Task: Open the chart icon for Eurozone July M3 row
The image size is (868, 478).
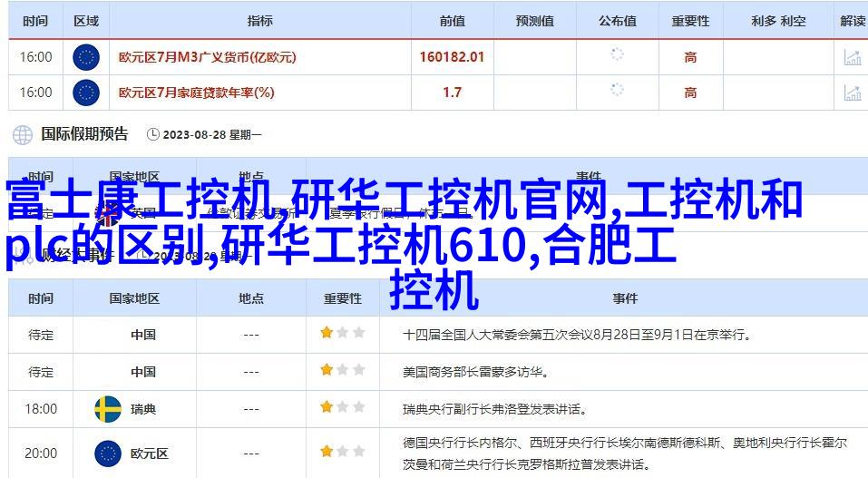Action: [x=852, y=57]
